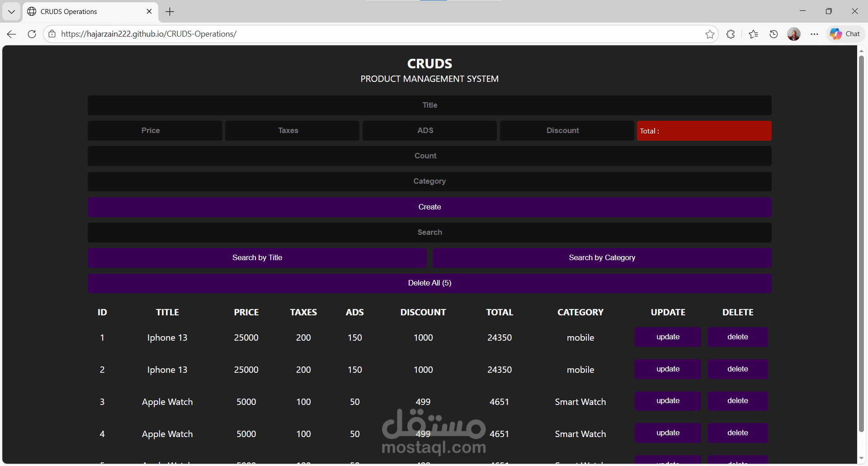The height and width of the screenshot is (466, 868).
Task: Click the Taxes input field
Action: 292,130
